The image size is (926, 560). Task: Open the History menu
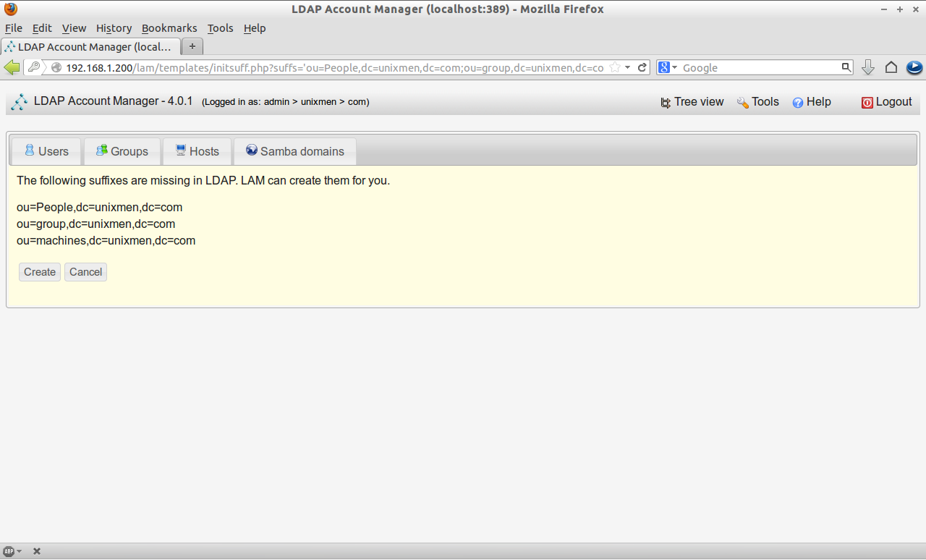tap(114, 28)
